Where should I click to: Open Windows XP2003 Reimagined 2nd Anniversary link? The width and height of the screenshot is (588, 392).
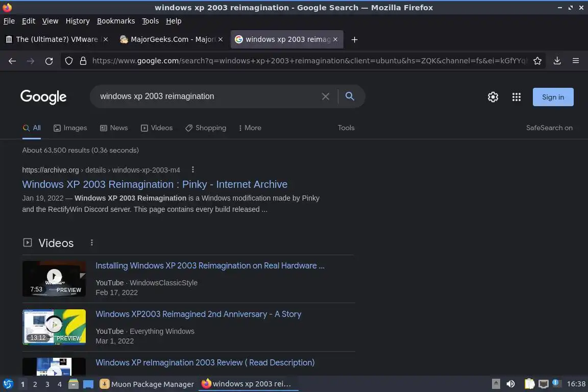point(199,314)
